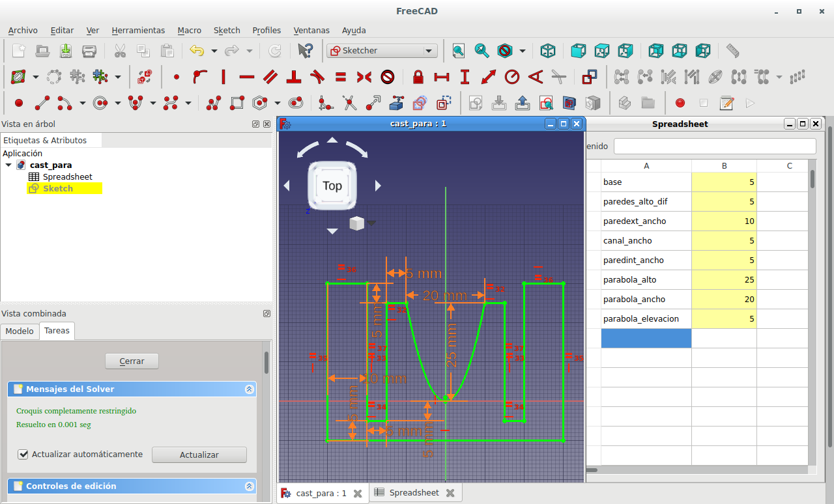Screen dimensions: 834x504
Task: Apply the perpendicular constraint
Action: click(x=293, y=77)
